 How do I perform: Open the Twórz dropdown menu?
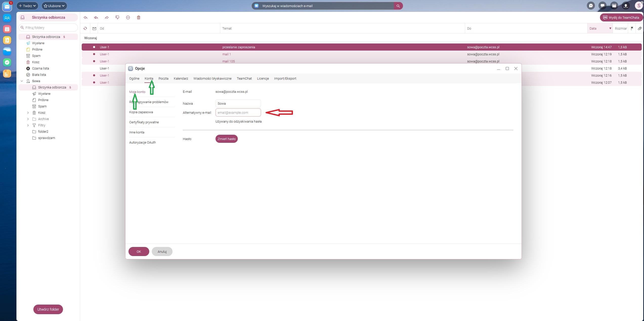(27, 6)
